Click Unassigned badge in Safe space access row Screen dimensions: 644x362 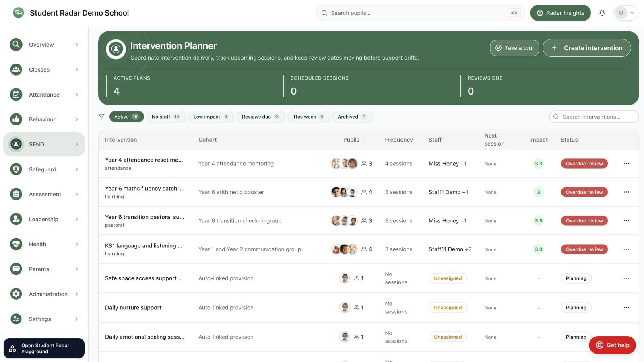[448, 278]
